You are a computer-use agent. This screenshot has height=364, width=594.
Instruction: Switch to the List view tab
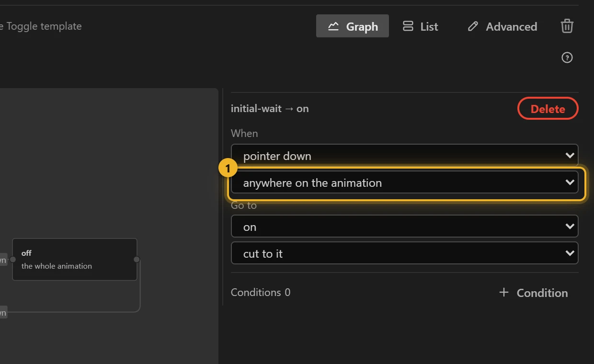click(420, 26)
